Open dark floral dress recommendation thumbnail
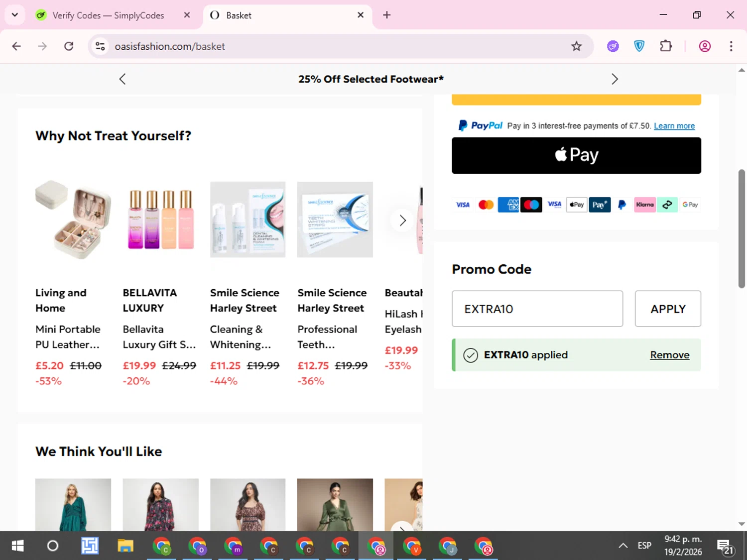Viewport: 747px width, 560px height. (x=160, y=504)
